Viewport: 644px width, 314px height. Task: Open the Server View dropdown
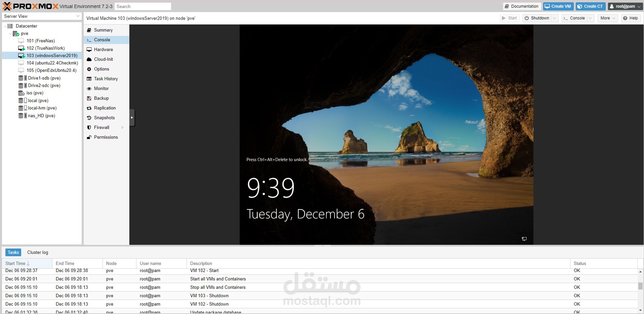pos(78,16)
